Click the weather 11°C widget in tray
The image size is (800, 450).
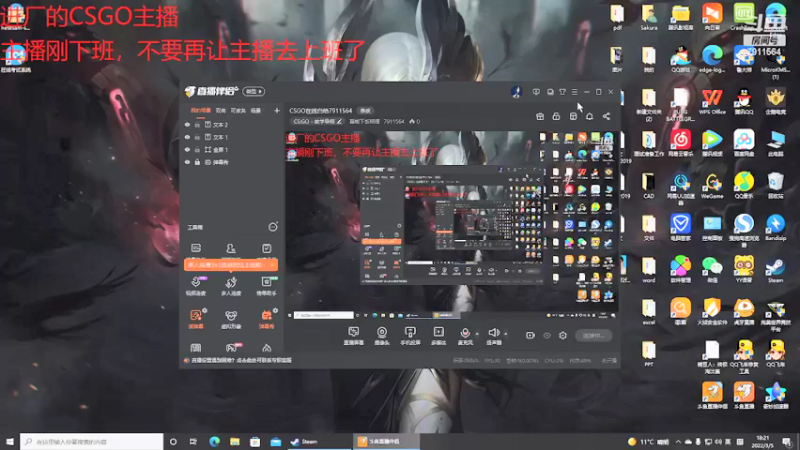(649, 442)
